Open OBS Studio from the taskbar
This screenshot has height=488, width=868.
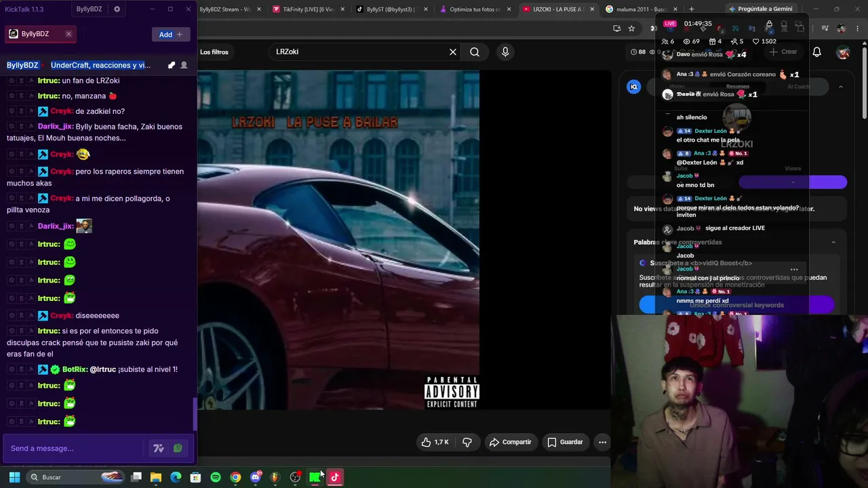(x=295, y=477)
